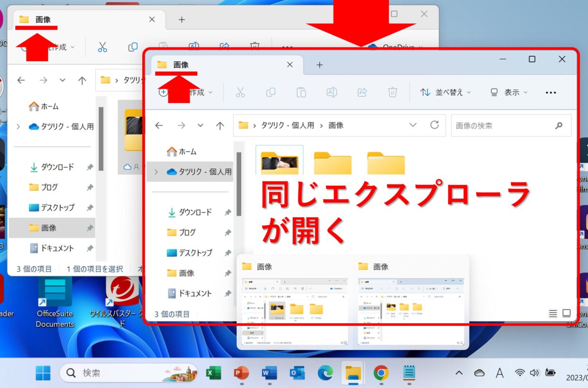Show hidden icons chevron in system tray
588x388 pixels.
(459, 373)
